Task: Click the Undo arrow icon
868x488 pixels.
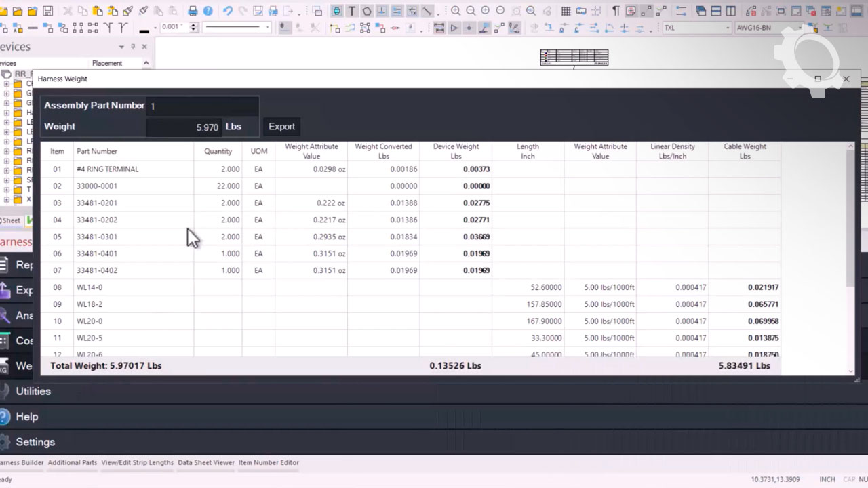Action: [227, 11]
